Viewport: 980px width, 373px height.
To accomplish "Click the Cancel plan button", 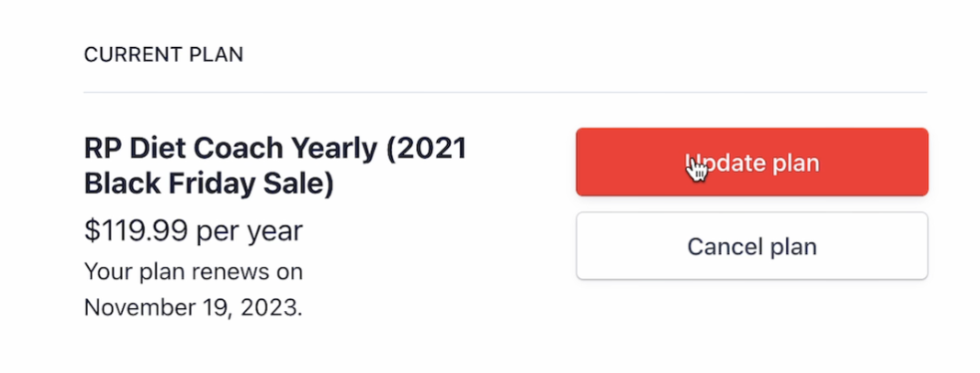I will (x=751, y=246).
